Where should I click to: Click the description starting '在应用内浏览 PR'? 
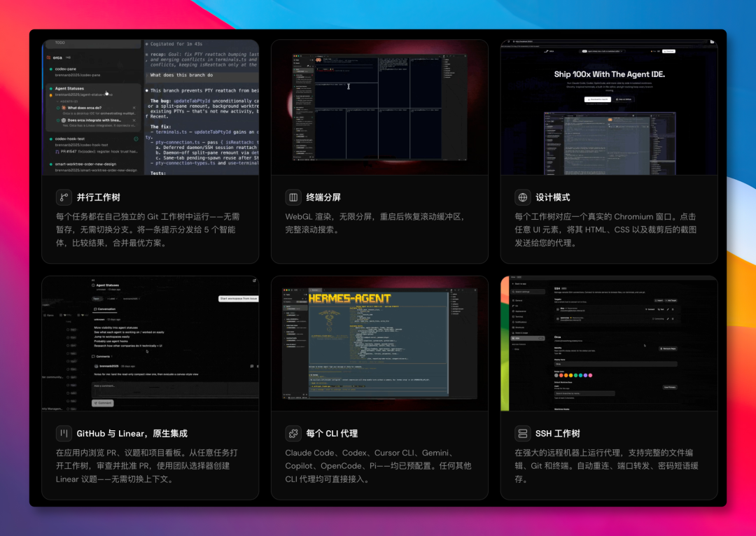(x=146, y=465)
